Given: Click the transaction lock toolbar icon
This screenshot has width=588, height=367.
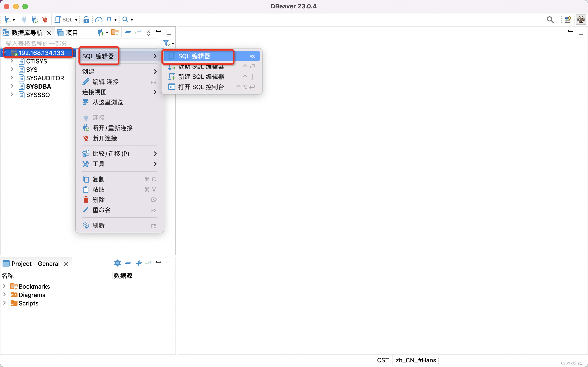Looking at the screenshot, I should tap(86, 19).
